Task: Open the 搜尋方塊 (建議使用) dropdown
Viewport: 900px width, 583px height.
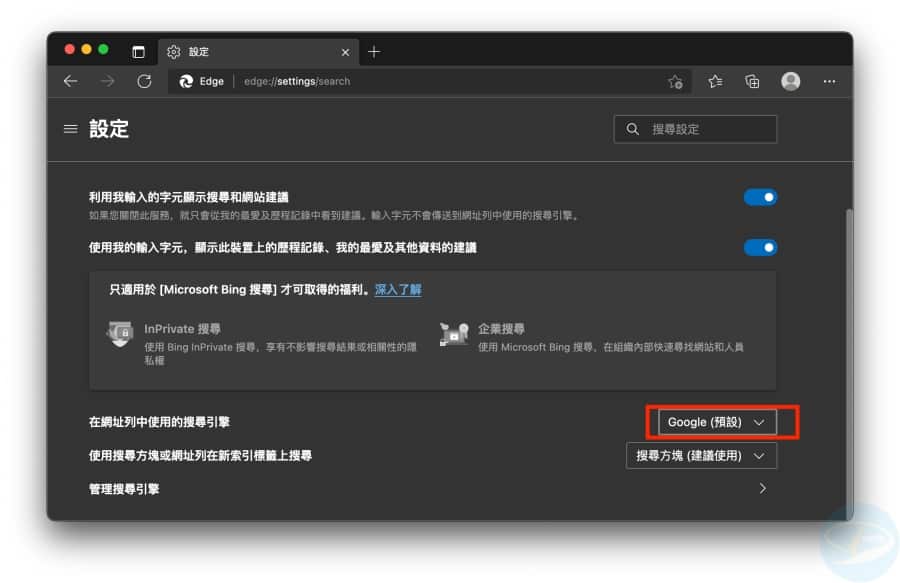Action: pyautogui.click(x=701, y=456)
